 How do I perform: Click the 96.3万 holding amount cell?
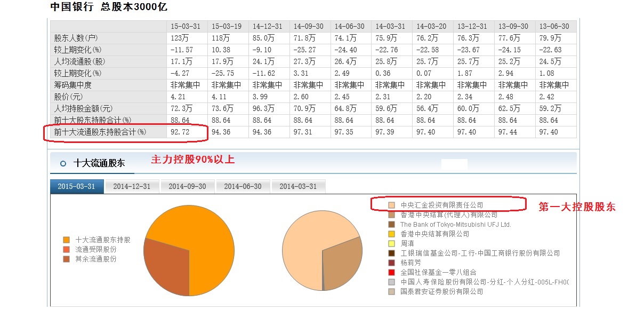pos(263,108)
